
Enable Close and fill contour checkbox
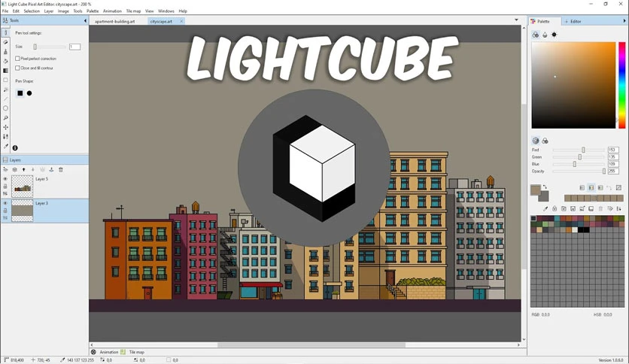coord(17,68)
